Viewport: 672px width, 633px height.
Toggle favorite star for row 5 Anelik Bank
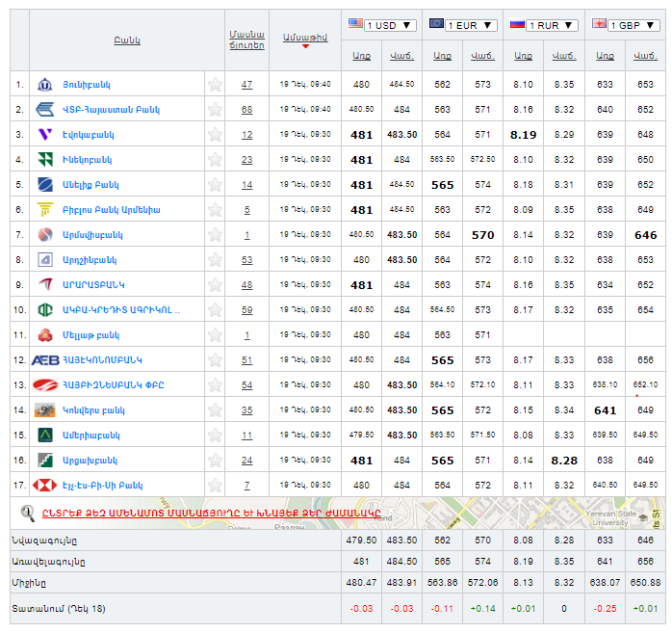coord(215,185)
